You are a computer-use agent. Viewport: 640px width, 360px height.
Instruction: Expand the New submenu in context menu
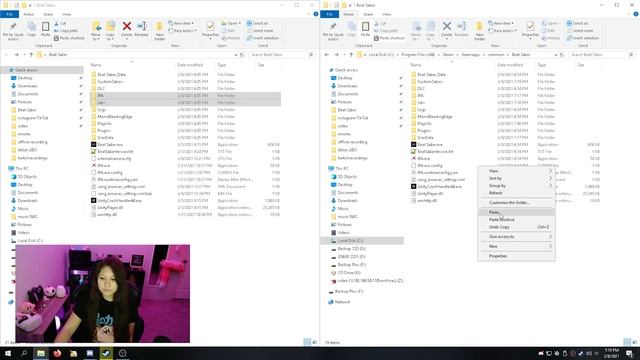[x=516, y=247]
